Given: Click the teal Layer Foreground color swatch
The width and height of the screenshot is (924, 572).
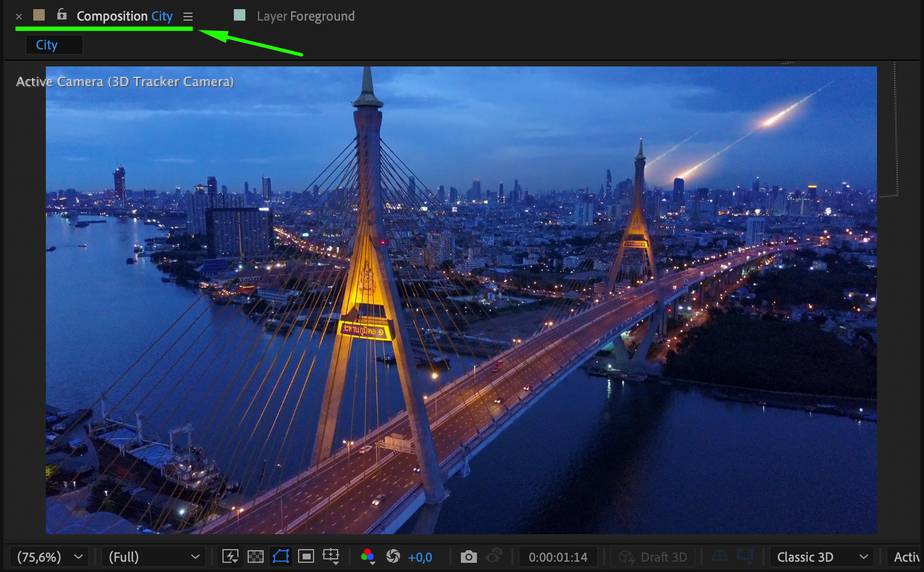Looking at the screenshot, I should pyautogui.click(x=240, y=15).
